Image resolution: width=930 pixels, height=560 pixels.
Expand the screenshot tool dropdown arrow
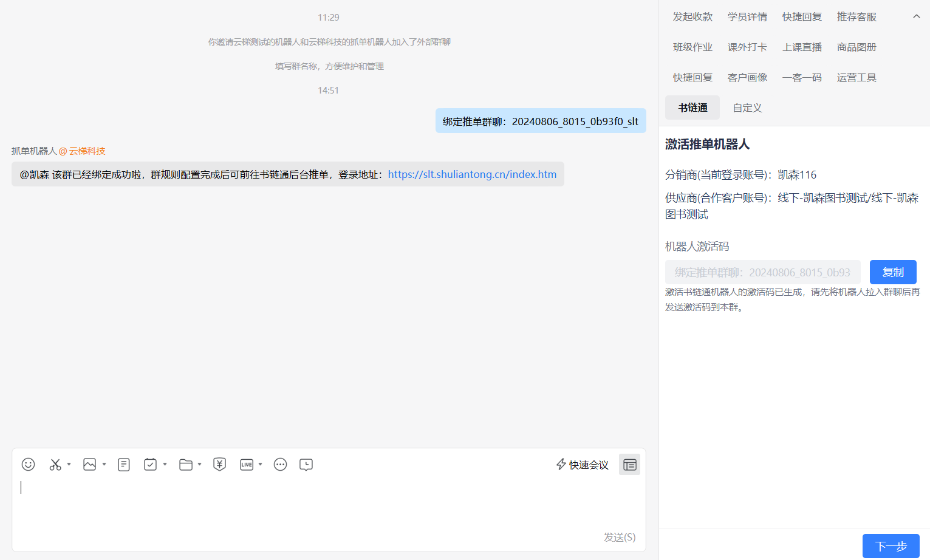pyautogui.click(x=69, y=464)
